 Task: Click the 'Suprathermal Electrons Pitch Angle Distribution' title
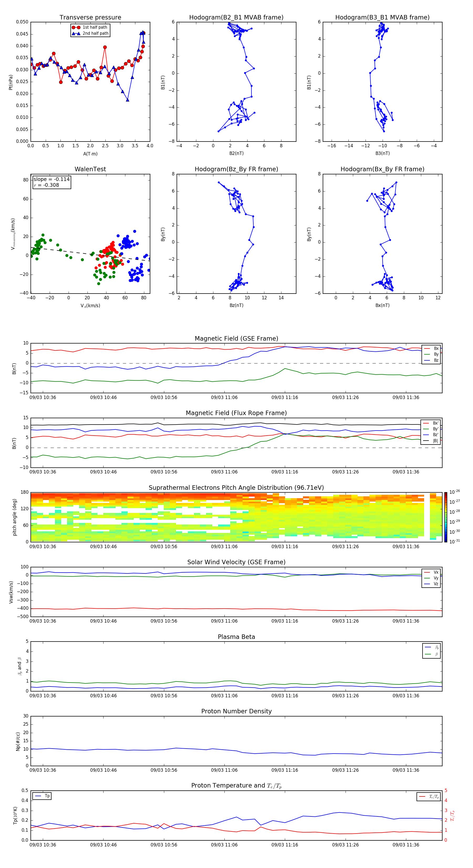point(236,488)
